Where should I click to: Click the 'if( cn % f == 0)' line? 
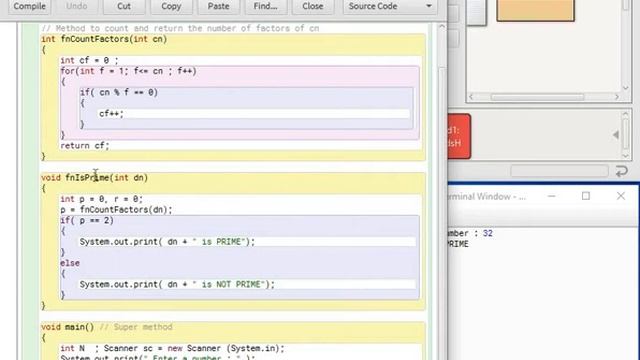(119, 92)
